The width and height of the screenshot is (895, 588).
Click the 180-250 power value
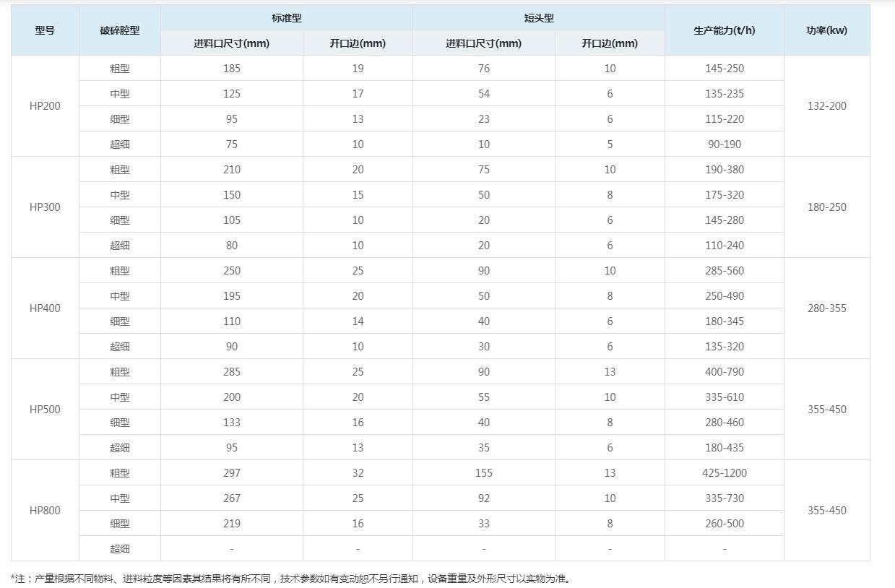click(827, 207)
